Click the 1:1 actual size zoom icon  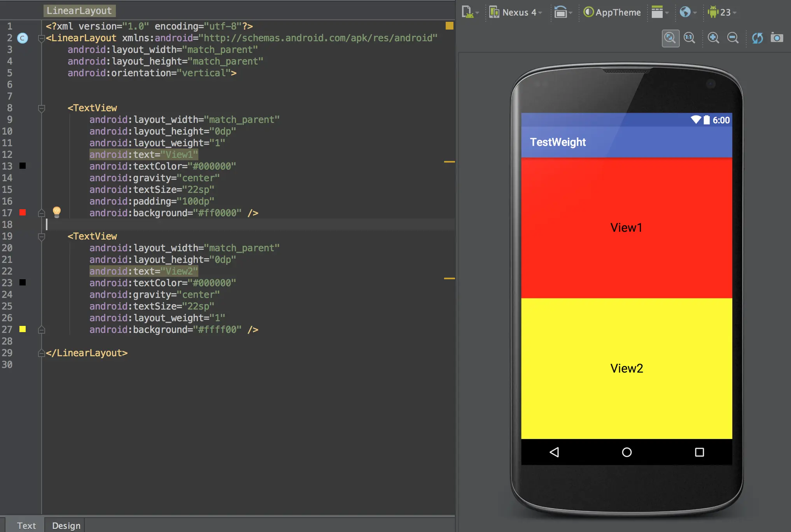[689, 38]
